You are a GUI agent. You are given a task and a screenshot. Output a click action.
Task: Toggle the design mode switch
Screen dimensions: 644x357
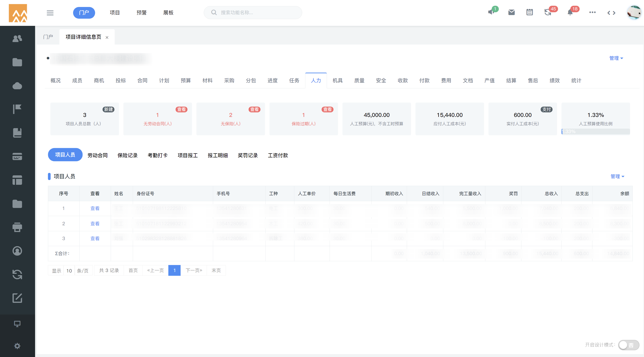pos(628,345)
